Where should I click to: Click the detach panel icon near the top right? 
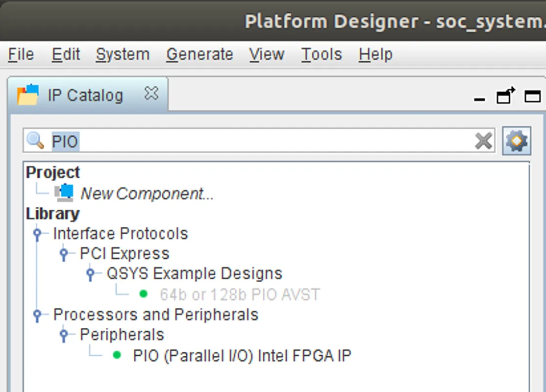pyautogui.click(x=505, y=96)
